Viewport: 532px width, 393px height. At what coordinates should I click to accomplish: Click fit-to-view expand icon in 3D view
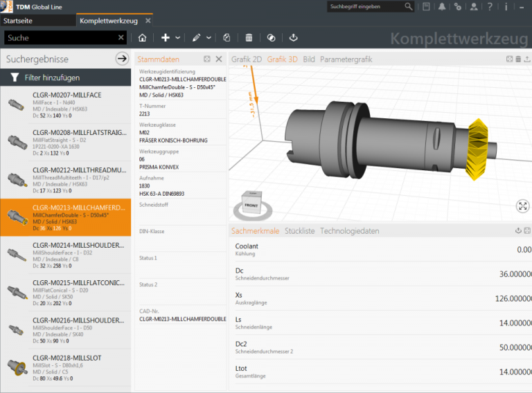(522, 206)
